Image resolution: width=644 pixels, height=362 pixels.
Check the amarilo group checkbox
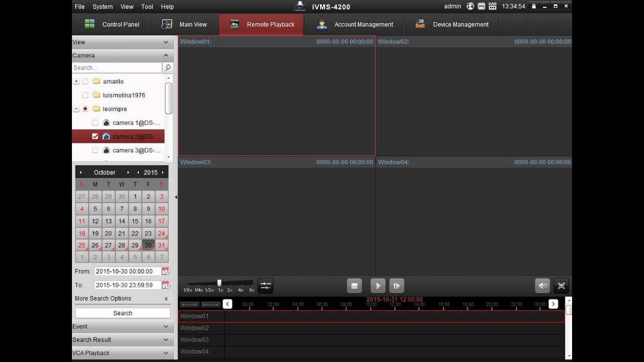coord(85,81)
